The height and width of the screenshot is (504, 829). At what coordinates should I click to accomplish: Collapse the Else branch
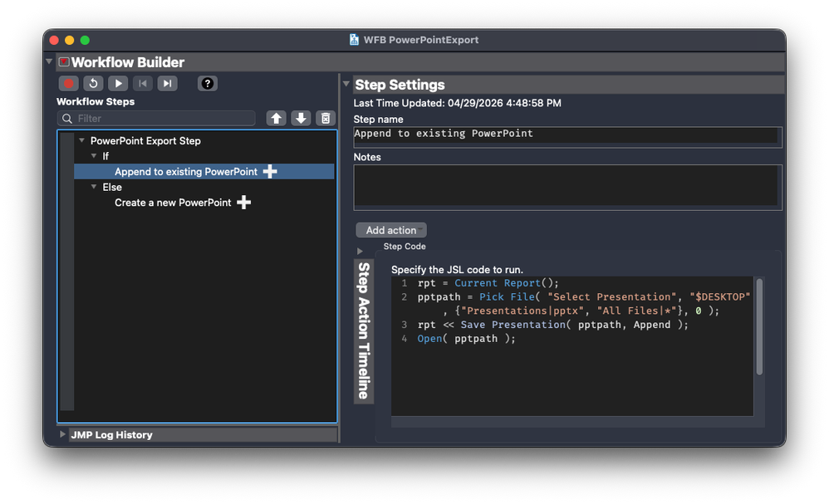(x=94, y=187)
